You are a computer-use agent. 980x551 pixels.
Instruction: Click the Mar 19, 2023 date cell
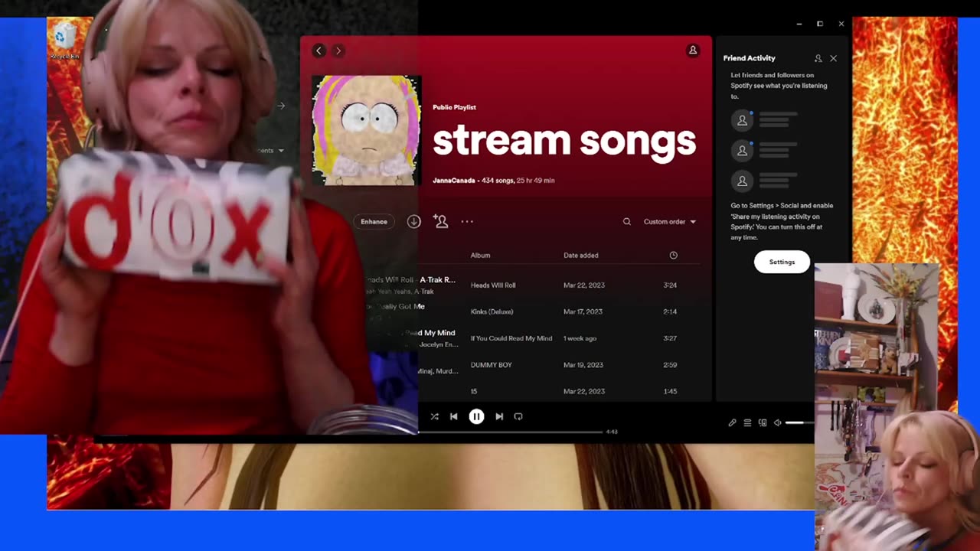click(x=583, y=365)
